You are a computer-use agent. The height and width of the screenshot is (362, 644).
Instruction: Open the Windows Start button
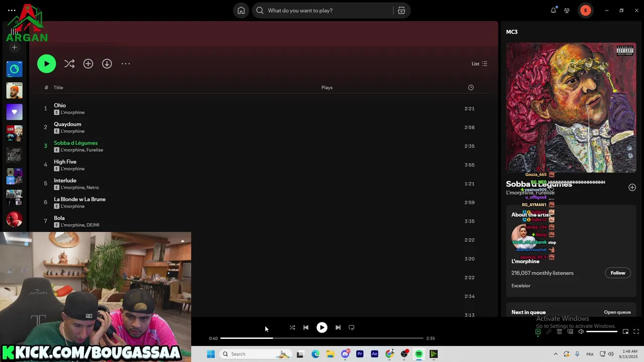click(x=211, y=354)
